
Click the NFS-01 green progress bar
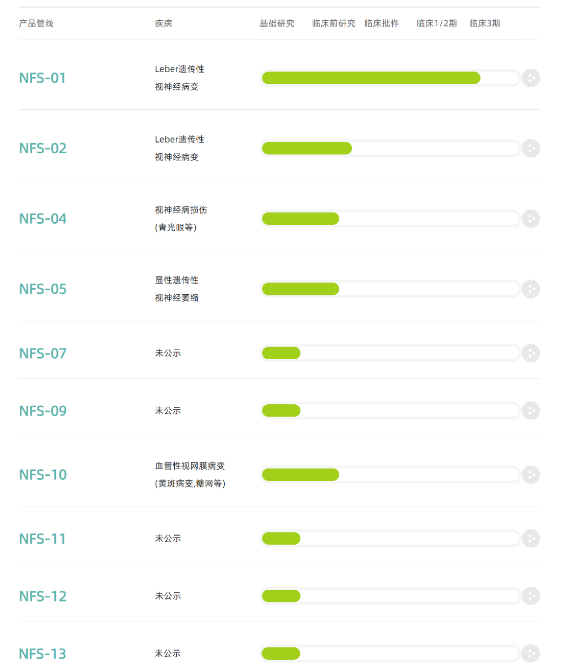click(371, 78)
